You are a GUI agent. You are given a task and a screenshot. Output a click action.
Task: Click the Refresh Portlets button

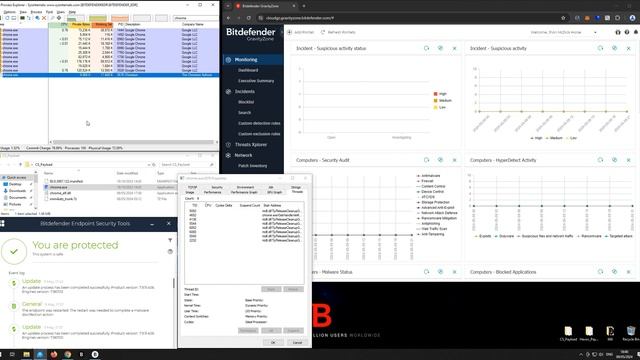tap(338, 32)
